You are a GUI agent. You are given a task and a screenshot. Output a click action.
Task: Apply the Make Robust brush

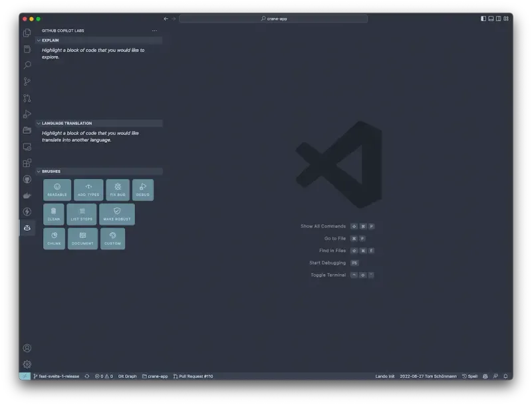[117, 214]
